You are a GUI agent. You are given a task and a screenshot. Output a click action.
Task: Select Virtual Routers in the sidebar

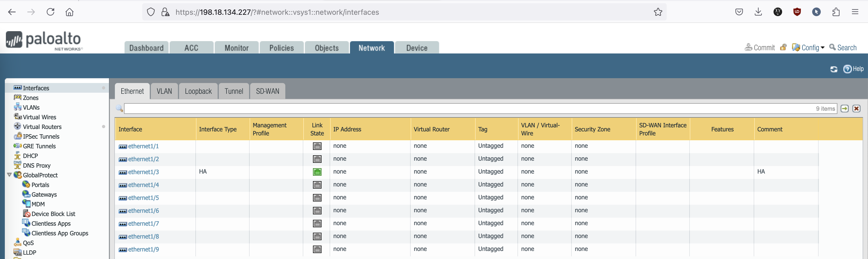coord(42,127)
